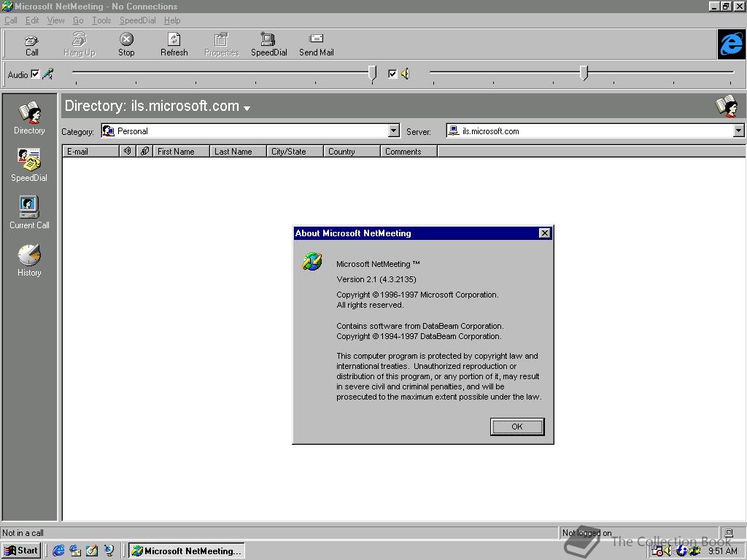
Task: Toggle the speaker enable checkbox
Action: (x=392, y=74)
